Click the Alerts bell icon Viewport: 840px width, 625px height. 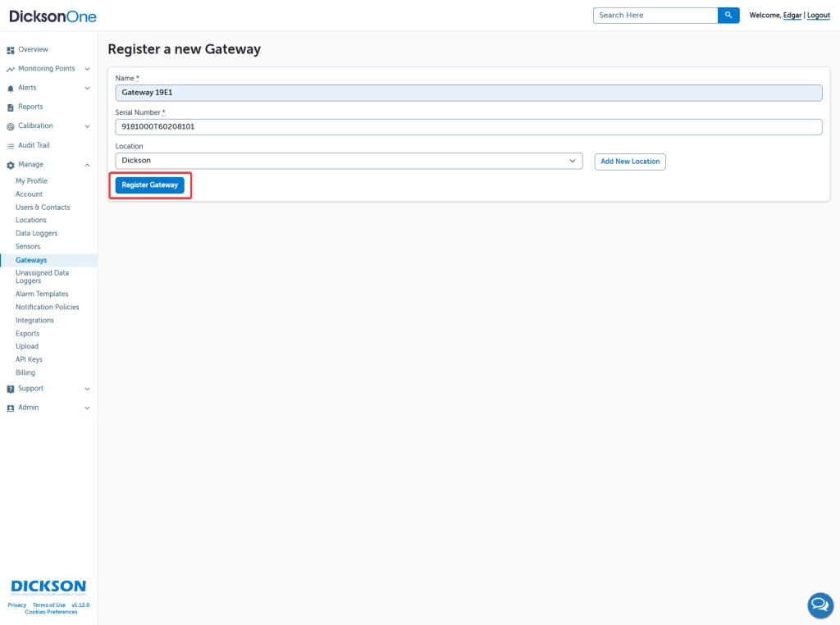(11, 88)
